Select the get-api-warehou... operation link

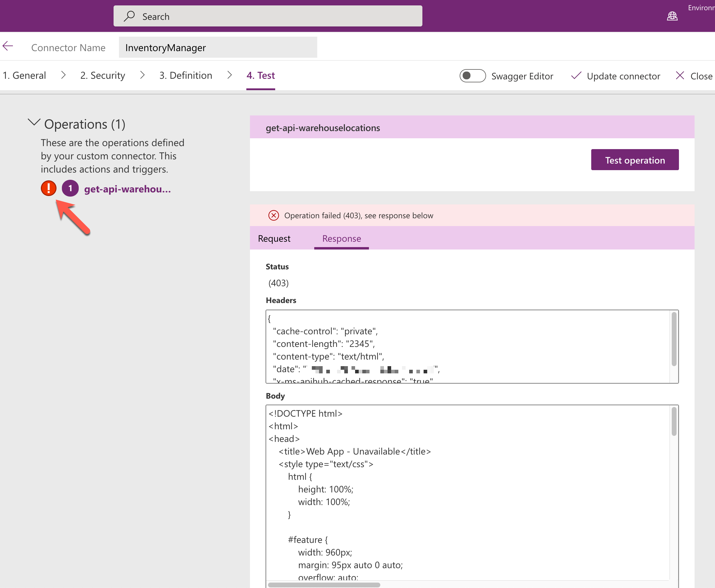127,189
